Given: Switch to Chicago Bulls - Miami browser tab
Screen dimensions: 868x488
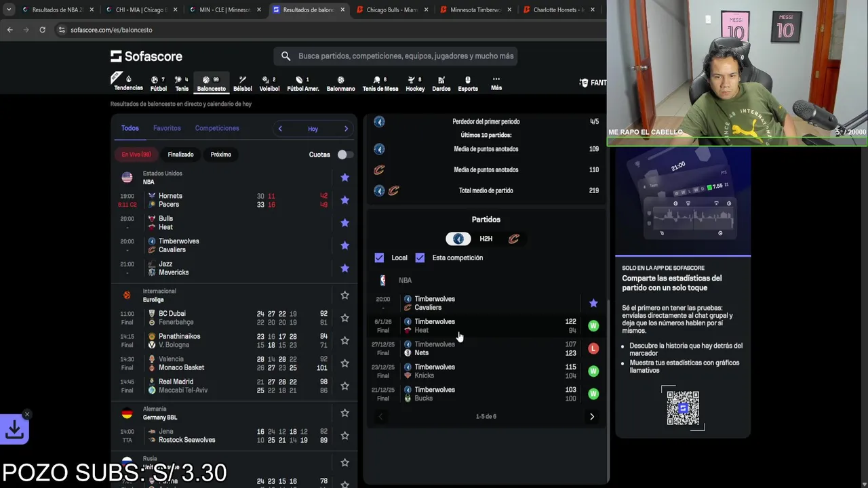Looking at the screenshot, I should pos(391,10).
